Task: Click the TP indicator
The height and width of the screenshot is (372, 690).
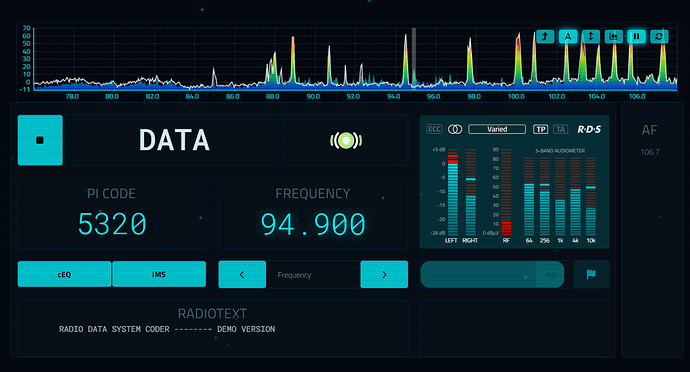Action: pos(540,129)
